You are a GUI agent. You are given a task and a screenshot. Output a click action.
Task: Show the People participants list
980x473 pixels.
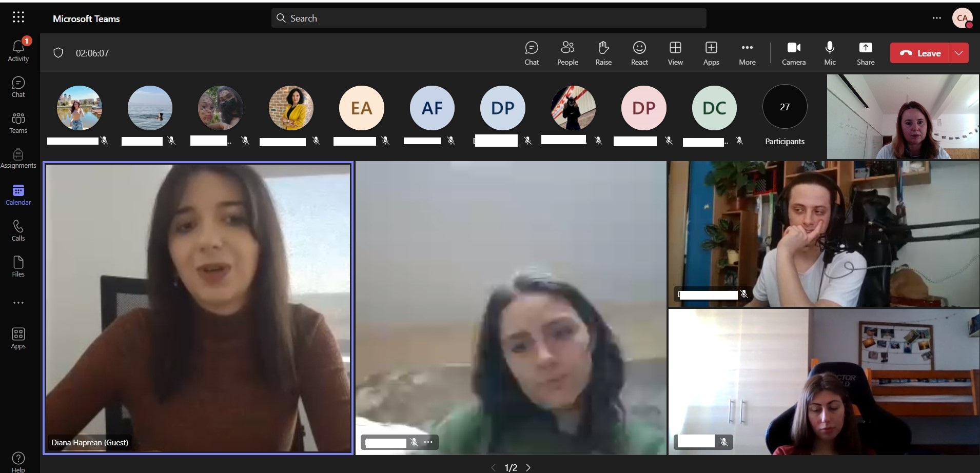coord(567,53)
